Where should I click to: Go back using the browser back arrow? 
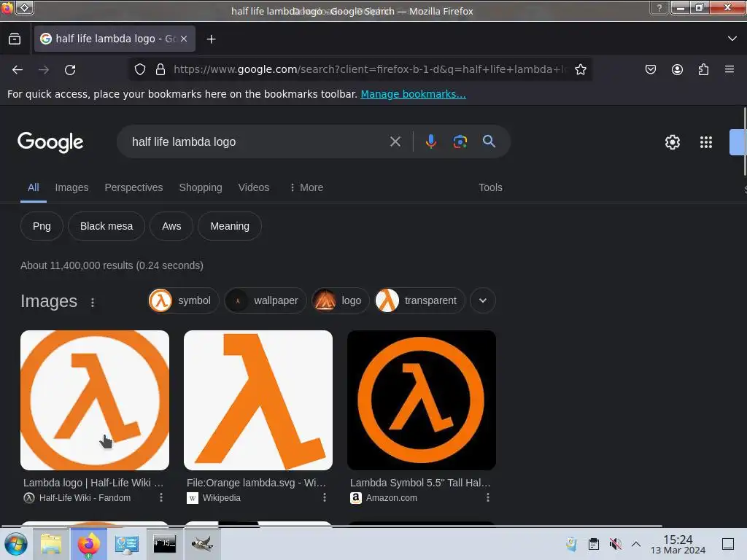click(x=18, y=69)
